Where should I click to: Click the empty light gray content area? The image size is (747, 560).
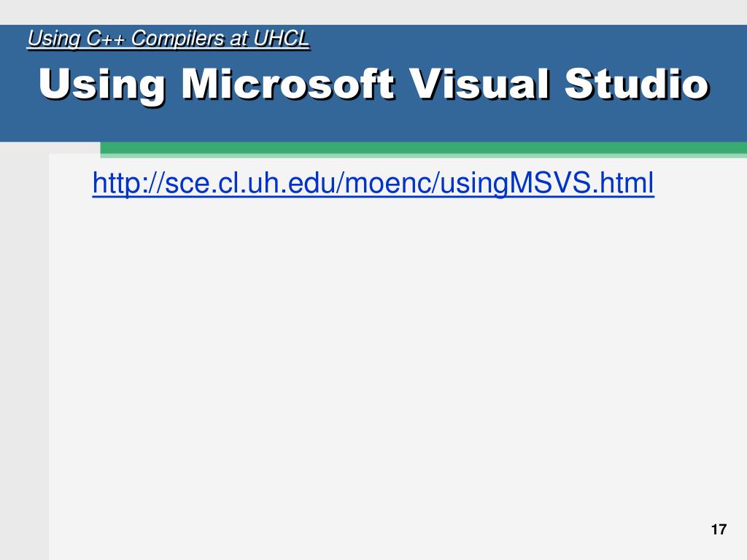pyautogui.click(x=365, y=365)
